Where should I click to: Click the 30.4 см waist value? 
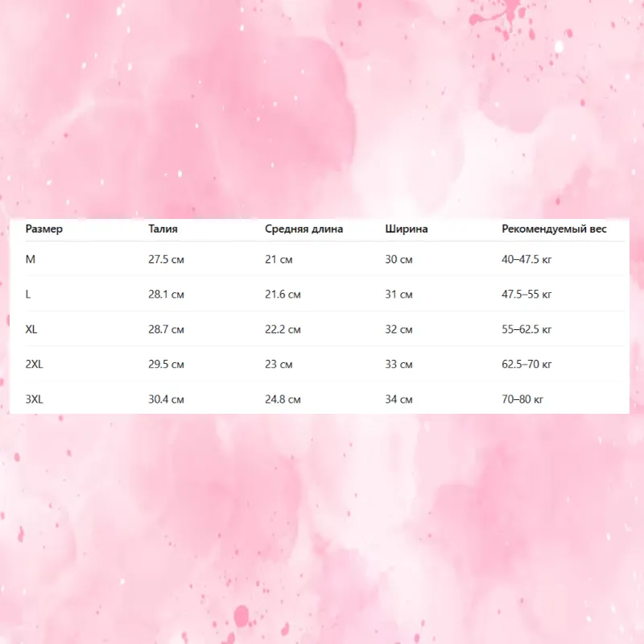(167, 399)
